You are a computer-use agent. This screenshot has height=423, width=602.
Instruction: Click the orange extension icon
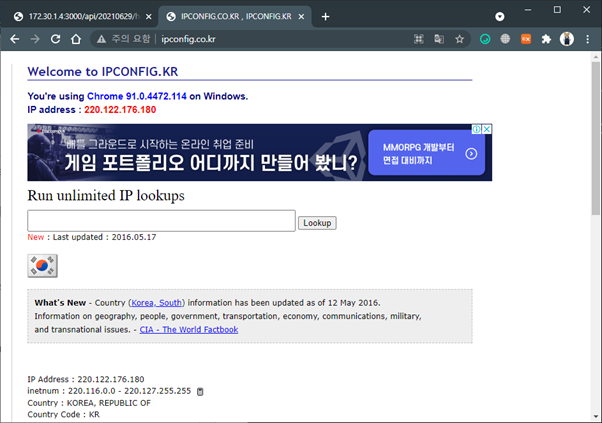(x=526, y=39)
